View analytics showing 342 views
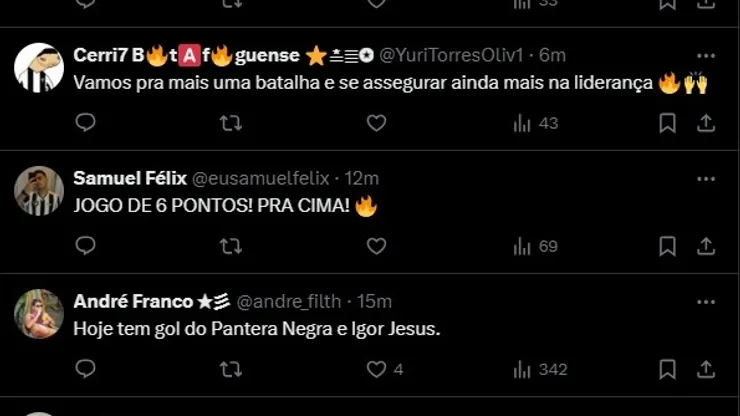This screenshot has height=416, width=740. pyautogui.click(x=540, y=369)
